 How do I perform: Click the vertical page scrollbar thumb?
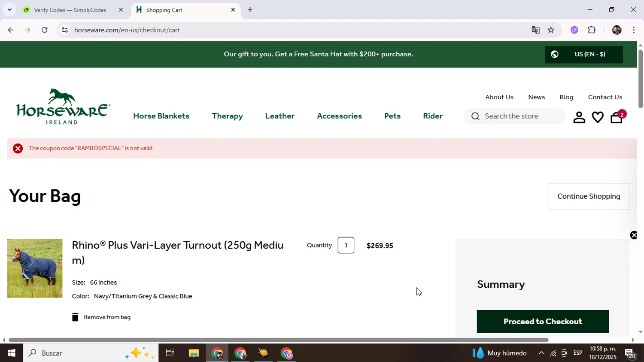641,79
